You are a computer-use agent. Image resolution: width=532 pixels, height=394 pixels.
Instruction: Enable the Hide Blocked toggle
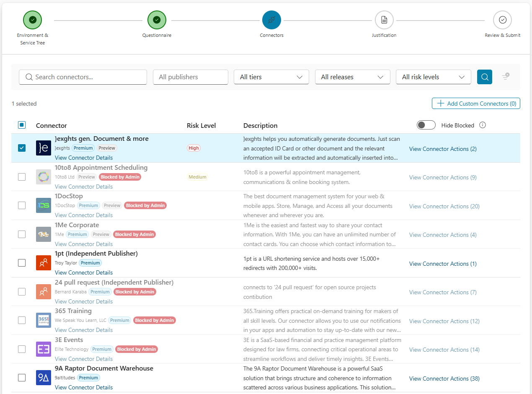click(426, 125)
